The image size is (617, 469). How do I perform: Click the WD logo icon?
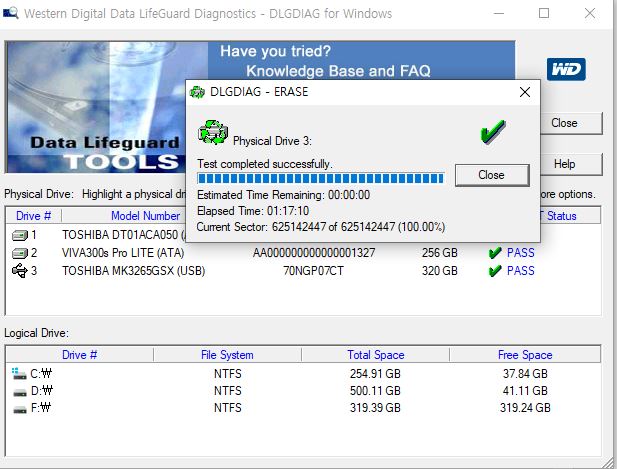(x=566, y=69)
